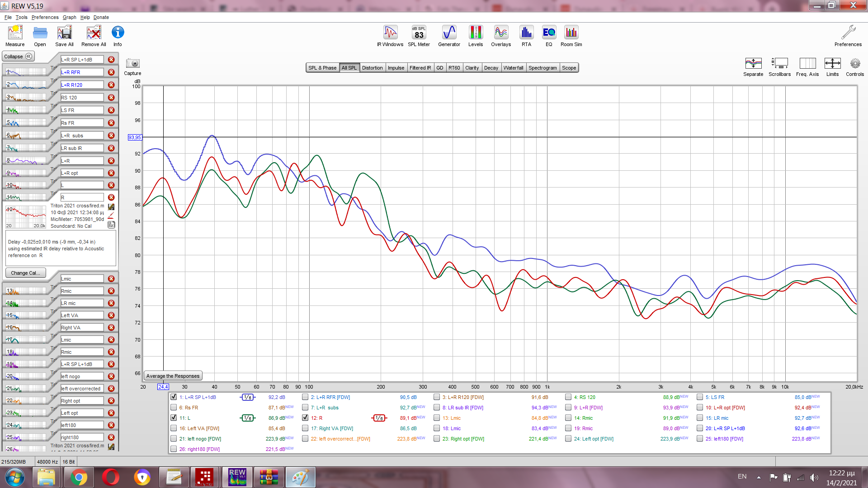Open the Tools menu
This screenshot has height=488, width=868.
21,17
